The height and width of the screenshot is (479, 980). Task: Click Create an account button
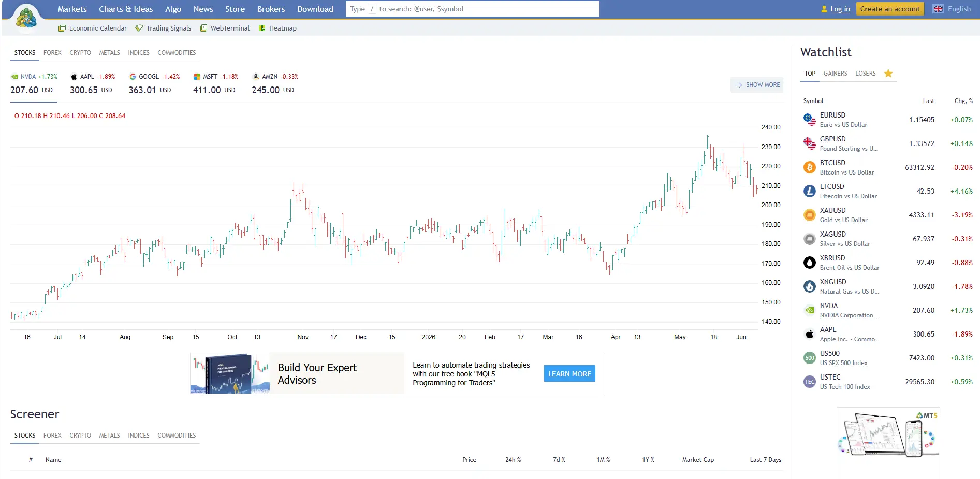890,9
